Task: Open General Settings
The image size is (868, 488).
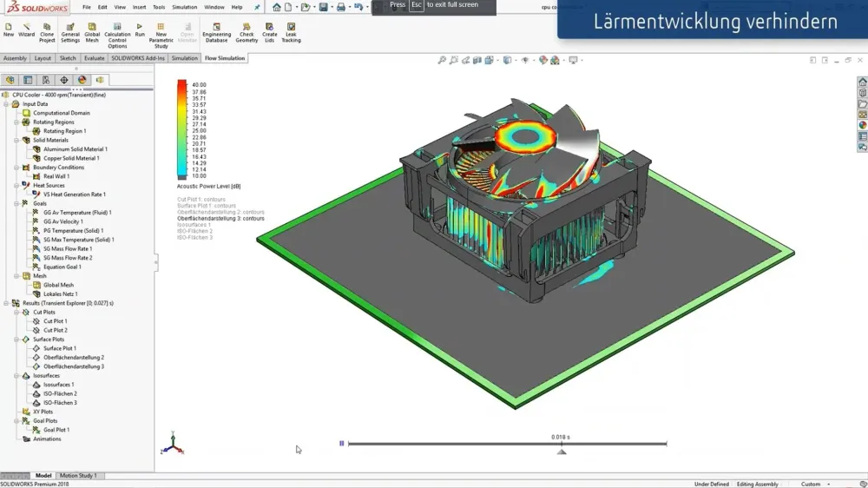Action: (x=70, y=33)
